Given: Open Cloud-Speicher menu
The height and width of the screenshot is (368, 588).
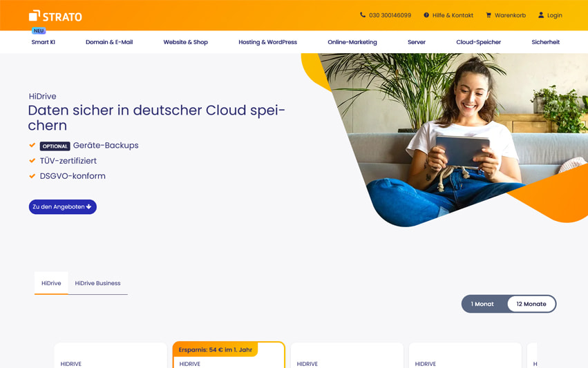Looking at the screenshot, I should point(479,42).
